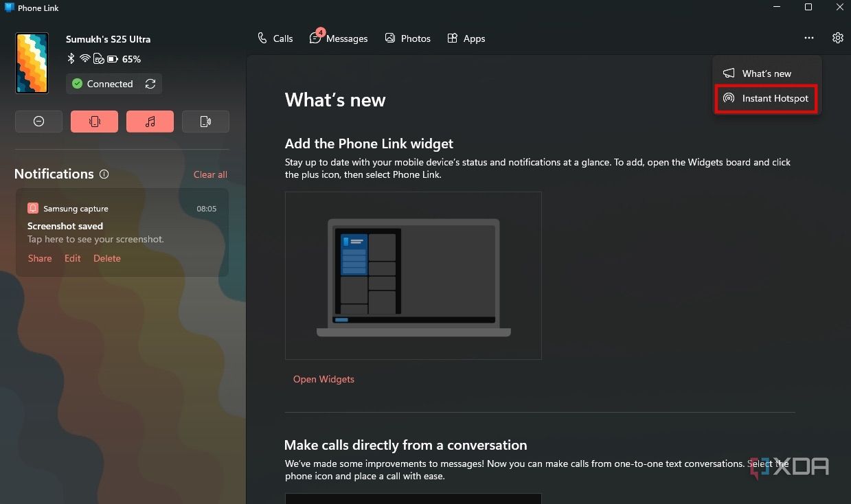This screenshot has height=504, width=851.
Task: Refresh the phone connection status
Action: point(150,84)
